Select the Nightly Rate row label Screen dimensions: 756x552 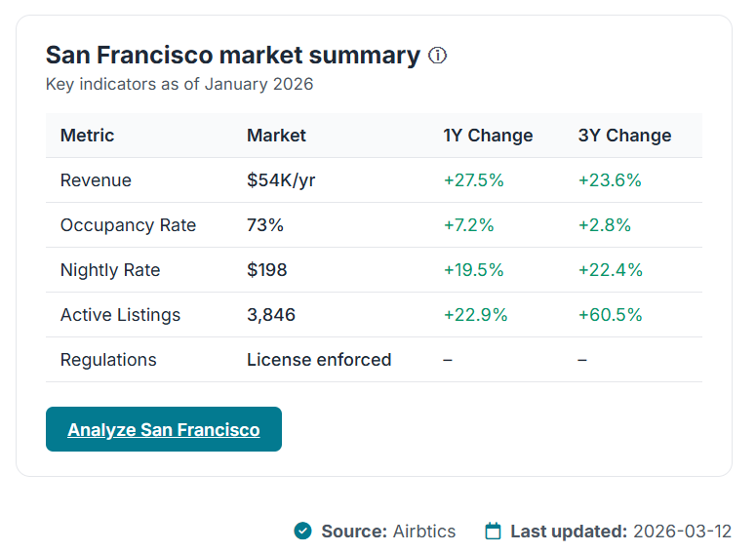pyautogui.click(x=110, y=270)
